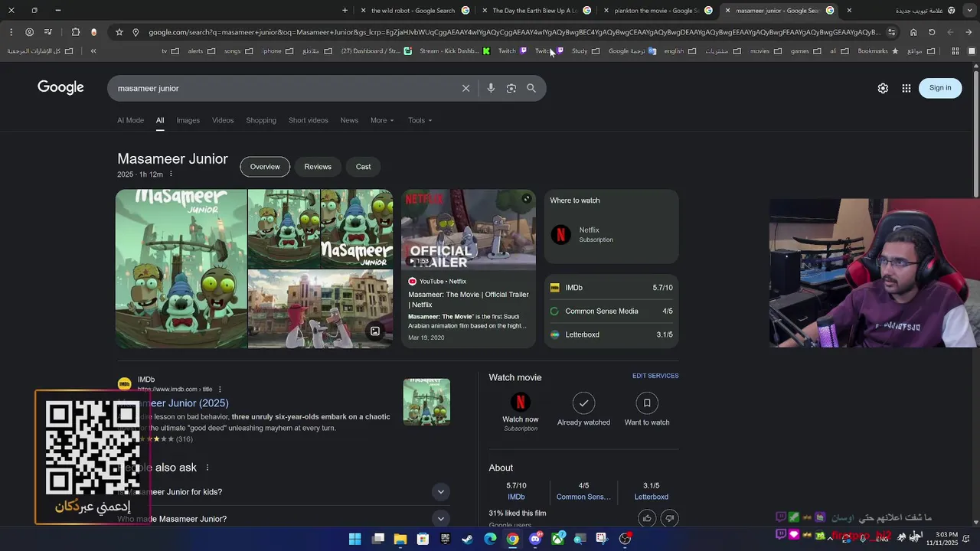Open the Cast chip
Viewport: 980px width, 551px height.
tap(363, 167)
